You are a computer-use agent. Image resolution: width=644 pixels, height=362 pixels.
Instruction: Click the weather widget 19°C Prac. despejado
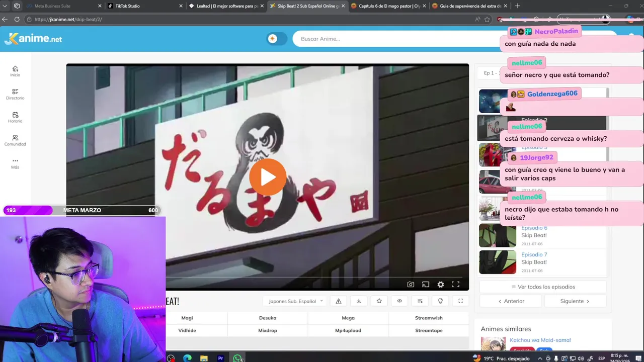pyautogui.click(x=501, y=358)
